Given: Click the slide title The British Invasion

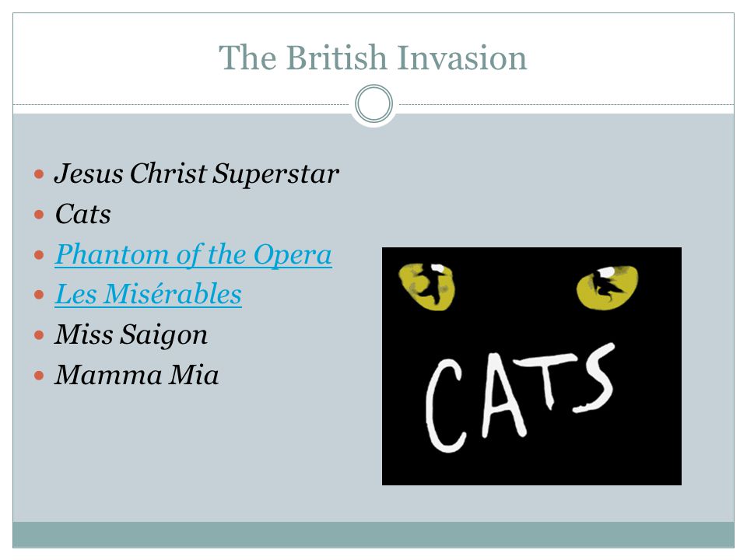Looking at the screenshot, I should (x=373, y=58).
